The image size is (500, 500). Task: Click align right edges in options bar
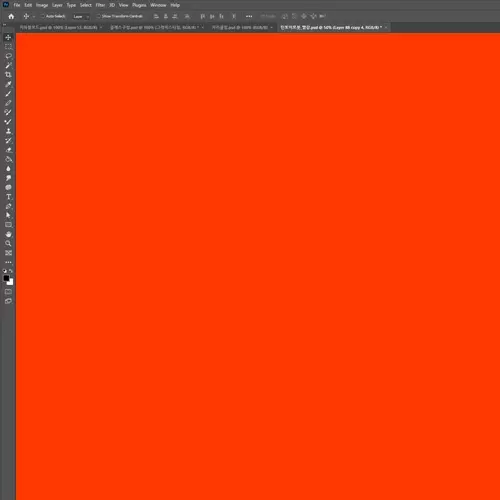175,16
